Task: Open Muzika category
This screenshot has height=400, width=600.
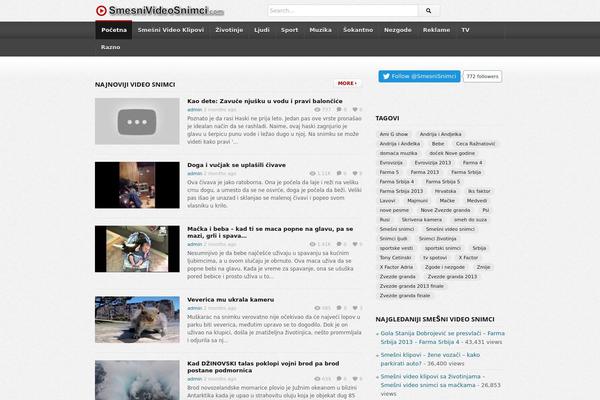Action: (320, 30)
